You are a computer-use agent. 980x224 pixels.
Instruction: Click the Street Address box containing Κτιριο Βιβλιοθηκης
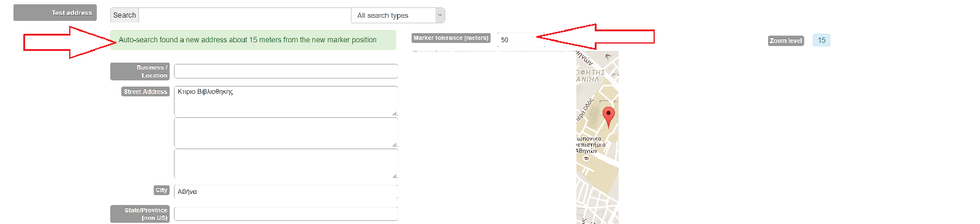click(x=286, y=101)
